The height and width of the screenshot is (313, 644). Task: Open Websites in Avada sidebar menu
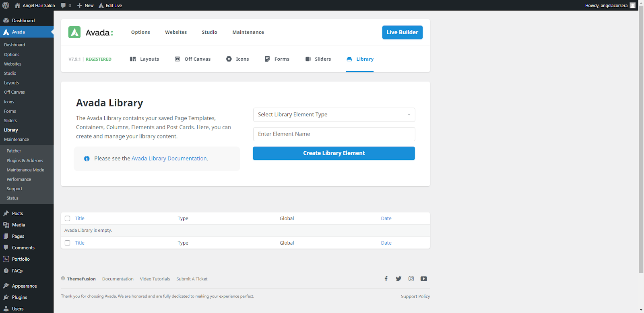[x=13, y=64]
